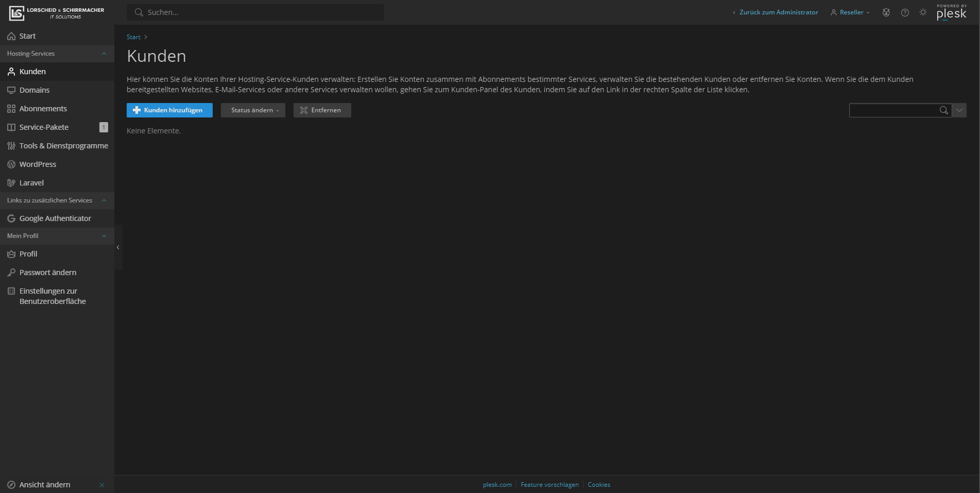Collapse the Hosting-Services section
980x493 pixels.
point(104,54)
